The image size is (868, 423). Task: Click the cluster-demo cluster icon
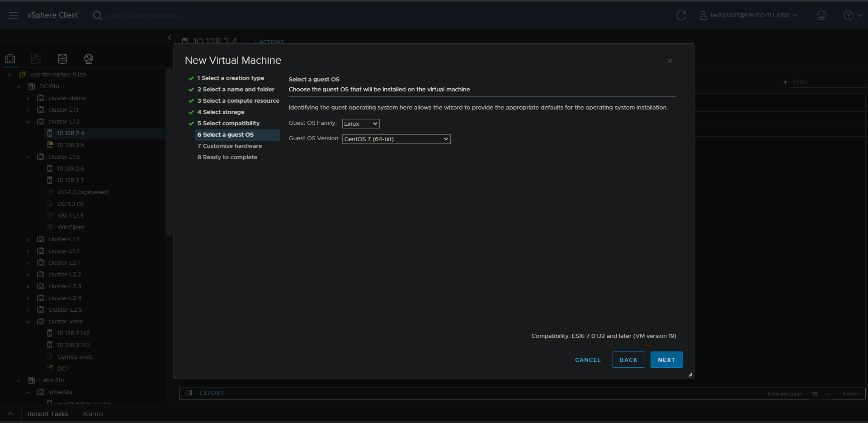pyautogui.click(x=41, y=98)
